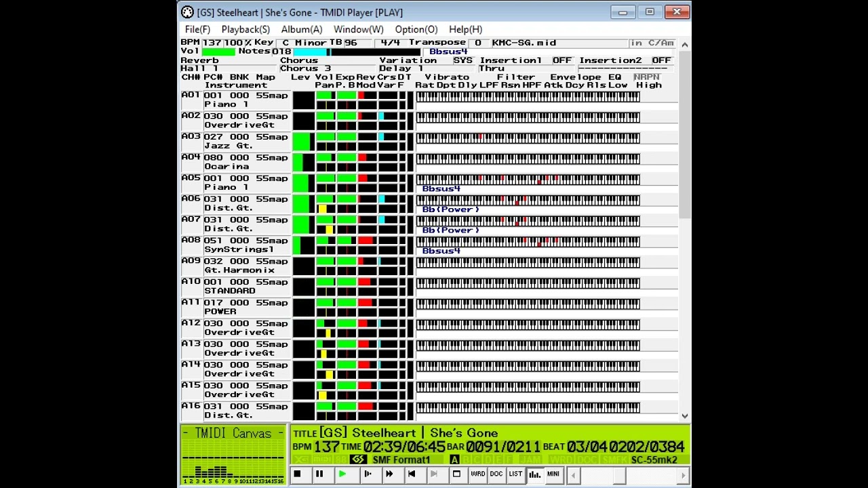Image resolution: width=868 pixels, height=488 pixels.
Task: Click the seek bar right arrow
Action: pyautogui.click(x=683, y=476)
